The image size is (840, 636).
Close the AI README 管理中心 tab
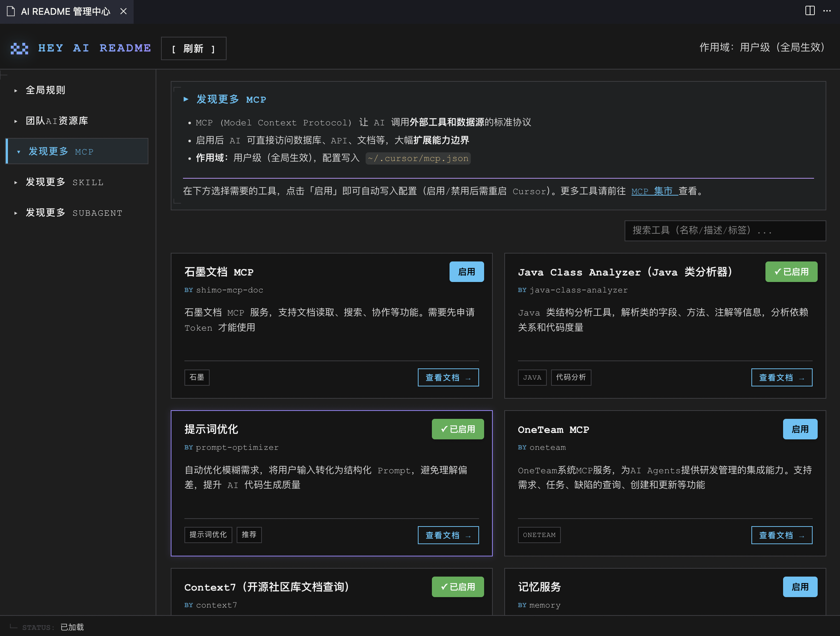(x=124, y=12)
